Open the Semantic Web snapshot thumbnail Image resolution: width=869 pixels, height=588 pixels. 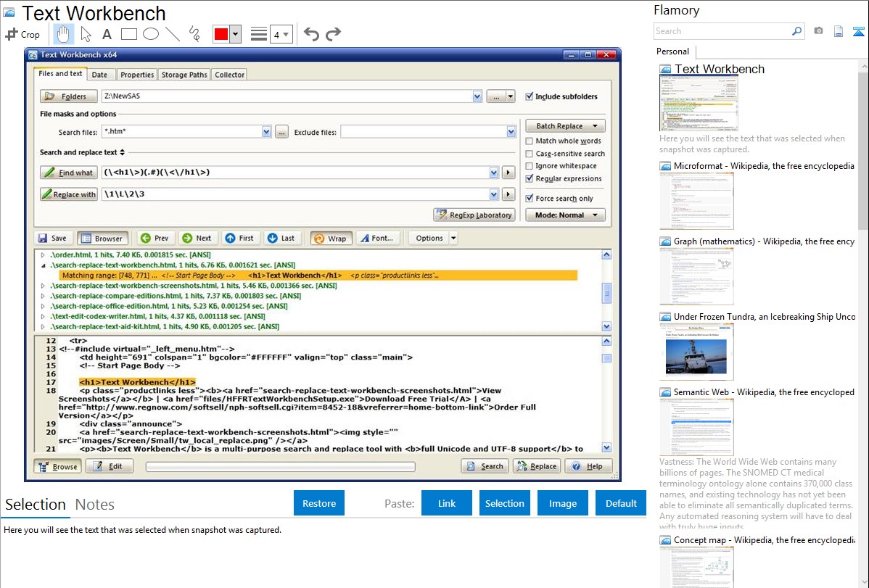(696, 427)
